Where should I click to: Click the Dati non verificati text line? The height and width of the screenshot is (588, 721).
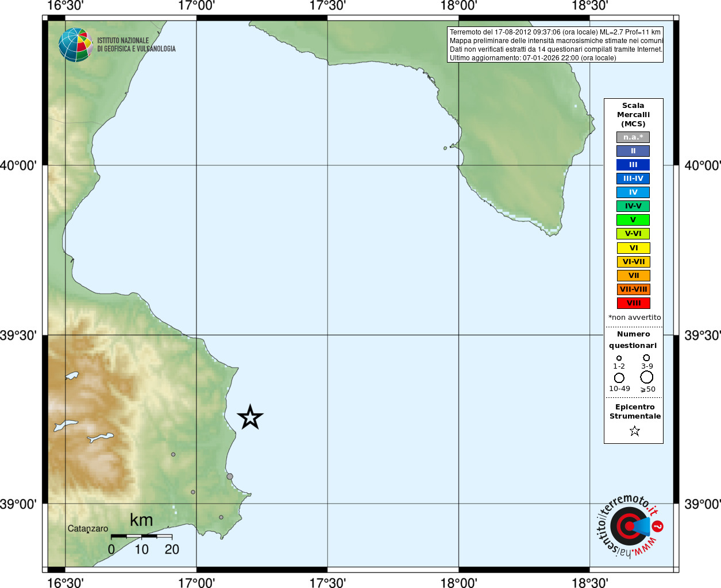pyautogui.click(x=556, y=49)
